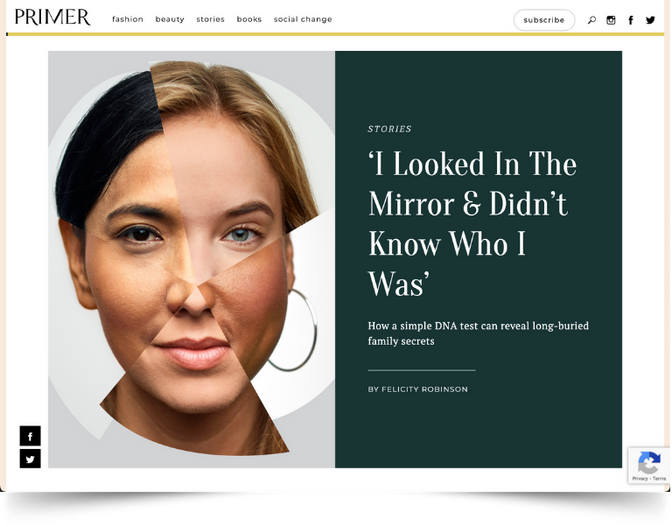
Task: Open the reCAPTCHA Privacy link
Action: tap(639, 479)
